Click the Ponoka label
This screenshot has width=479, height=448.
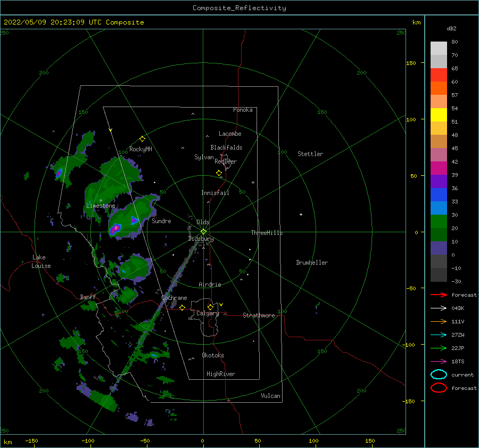(243, 110)
